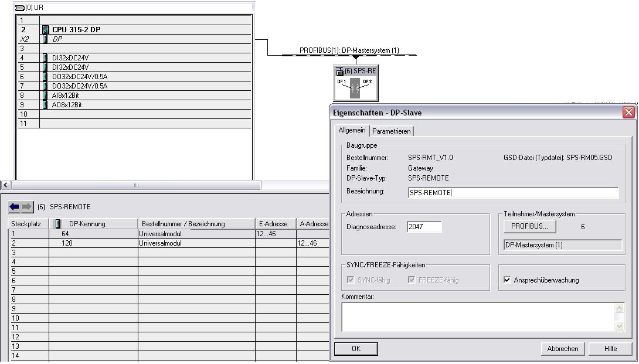Click DP-Kennung value 64
Screen dimensions: 639x364
pyautogui.click(x=65, y=234)
